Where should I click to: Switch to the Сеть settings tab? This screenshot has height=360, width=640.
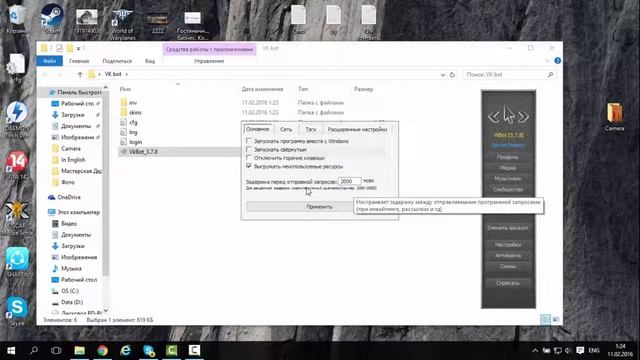click(x=286, y=129)
